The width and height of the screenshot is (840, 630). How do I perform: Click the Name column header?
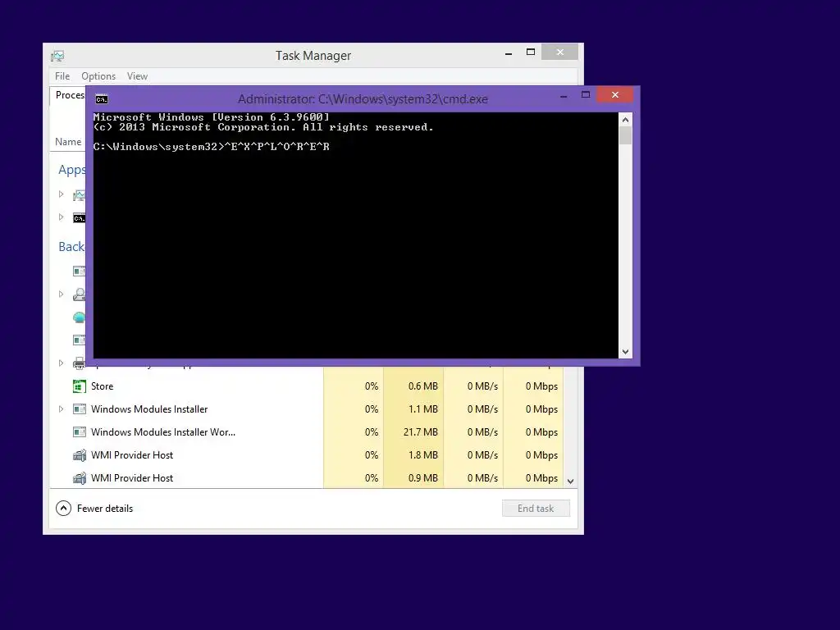point(68,141)
